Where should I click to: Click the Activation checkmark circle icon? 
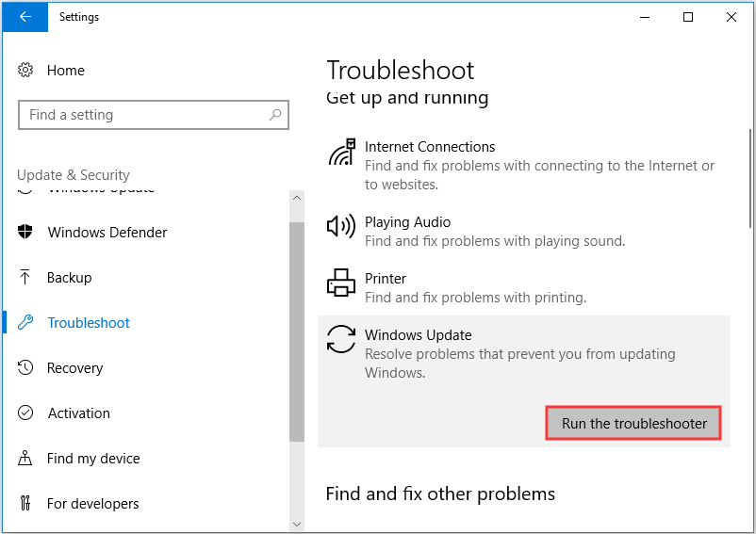point(26,413)
